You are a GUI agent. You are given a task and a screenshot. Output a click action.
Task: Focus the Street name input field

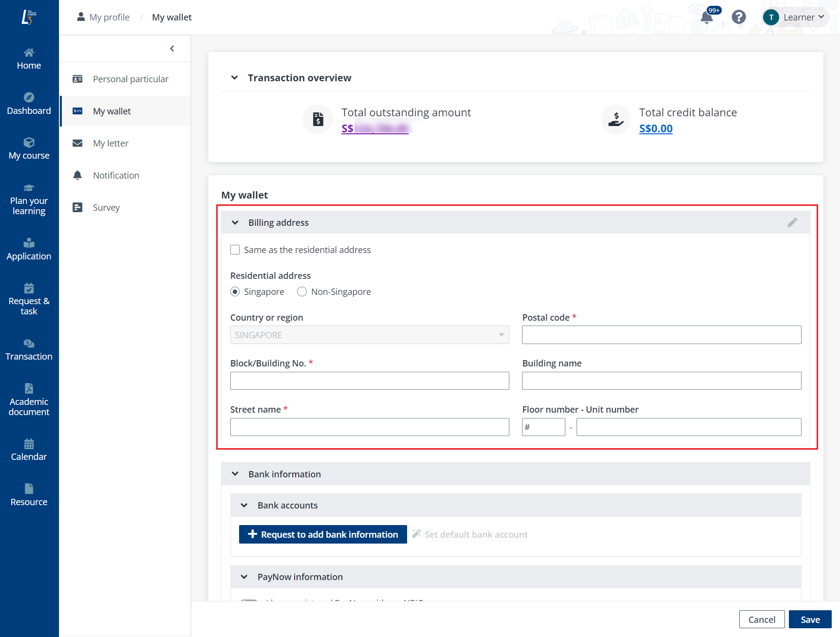tap(370, 427)
